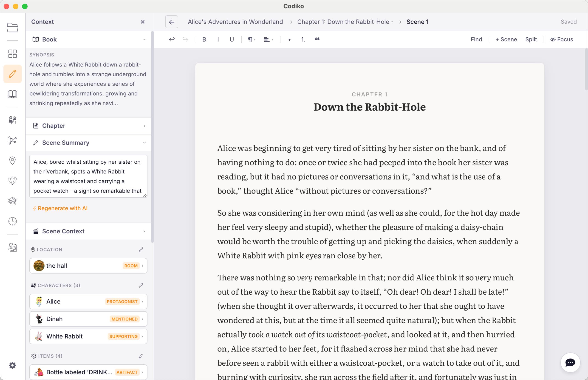
Task: Toggle bold formatting
Action: [204, 39]
